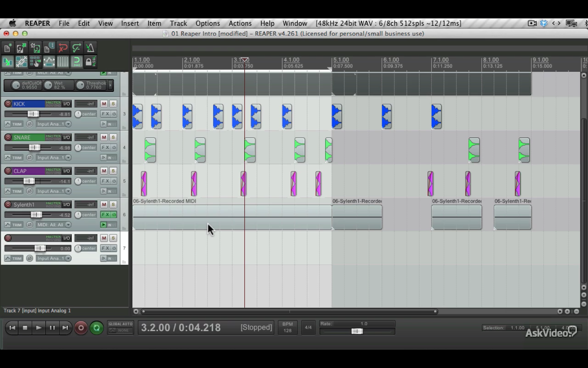Viewport: 588px width, 368px height.
Task: Solo the SNARE track
Action: 113,138
